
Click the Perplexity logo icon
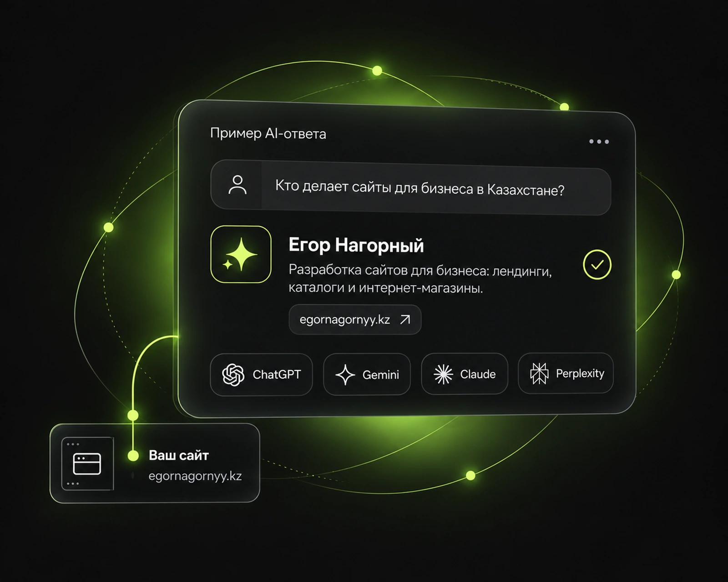point(539,373)
